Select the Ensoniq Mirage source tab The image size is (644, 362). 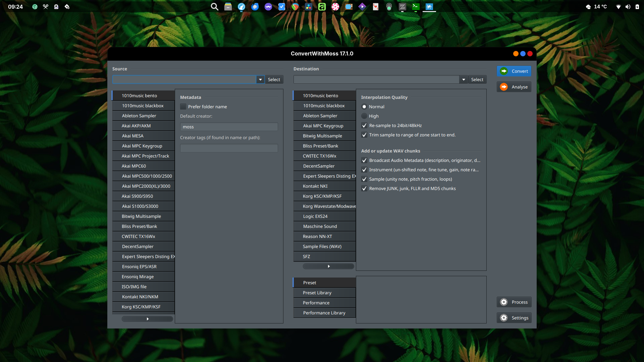[143, 277]
